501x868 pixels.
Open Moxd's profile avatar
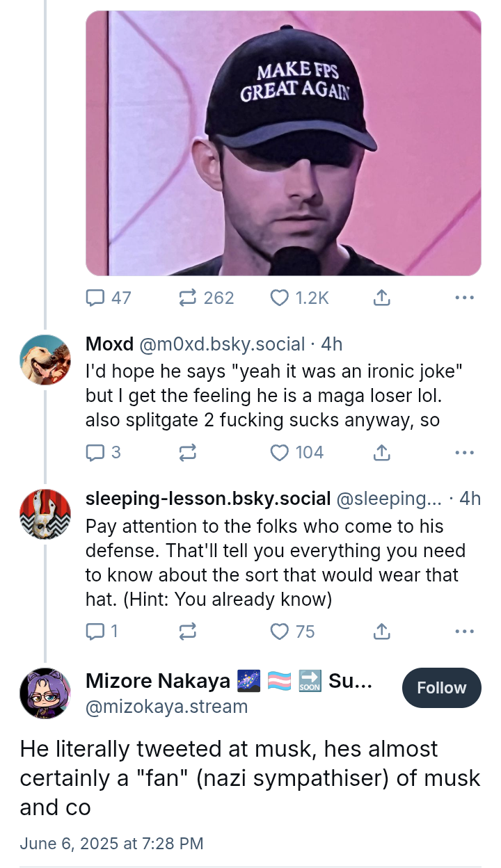pos(45,360)
